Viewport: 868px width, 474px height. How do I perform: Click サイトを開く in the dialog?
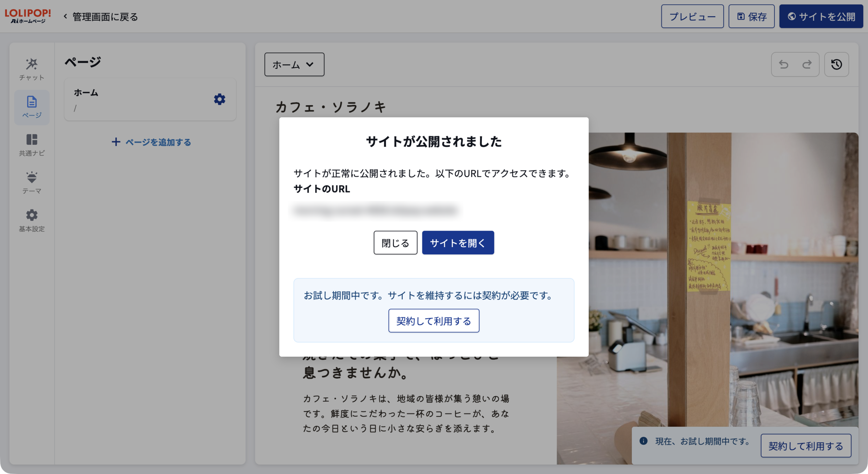pos(458,243)
